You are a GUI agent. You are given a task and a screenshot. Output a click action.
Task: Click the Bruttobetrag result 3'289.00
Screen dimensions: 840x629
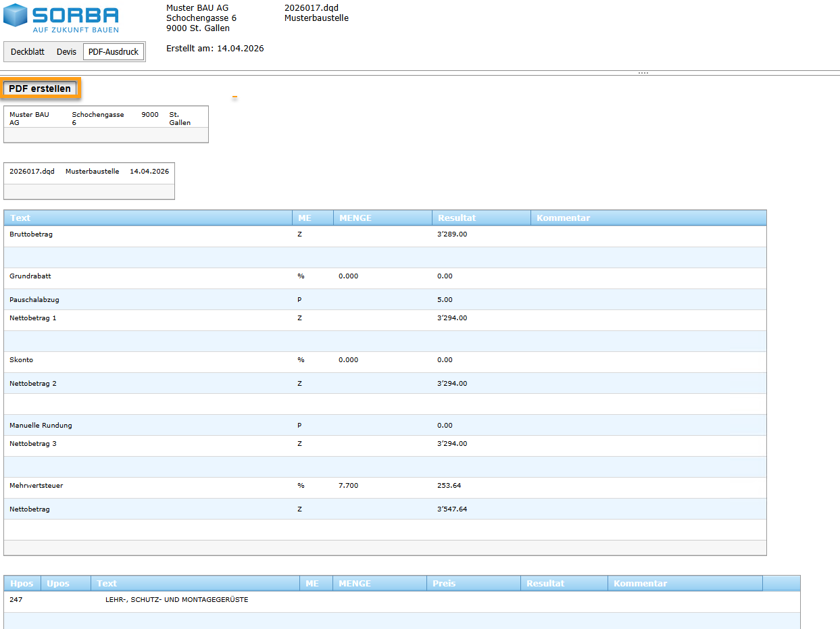pos(452,234)
